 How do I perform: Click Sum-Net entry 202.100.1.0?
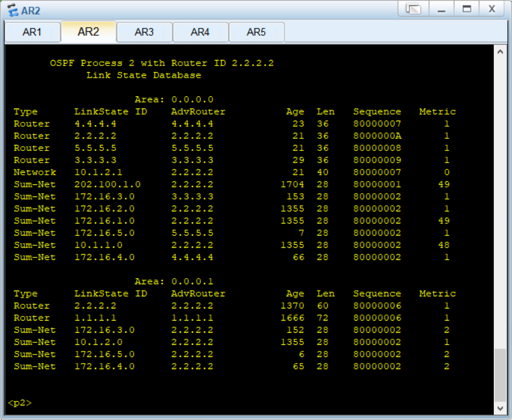click(x=107, y=184)
